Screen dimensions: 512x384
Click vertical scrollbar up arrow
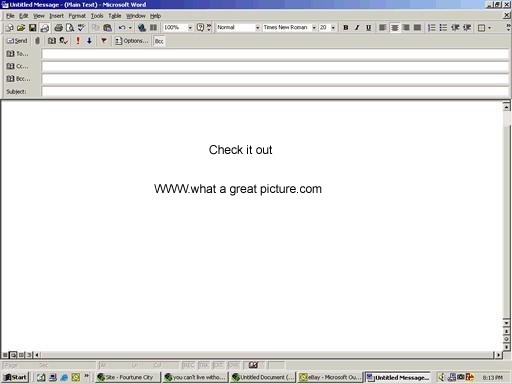click(506, 107)
